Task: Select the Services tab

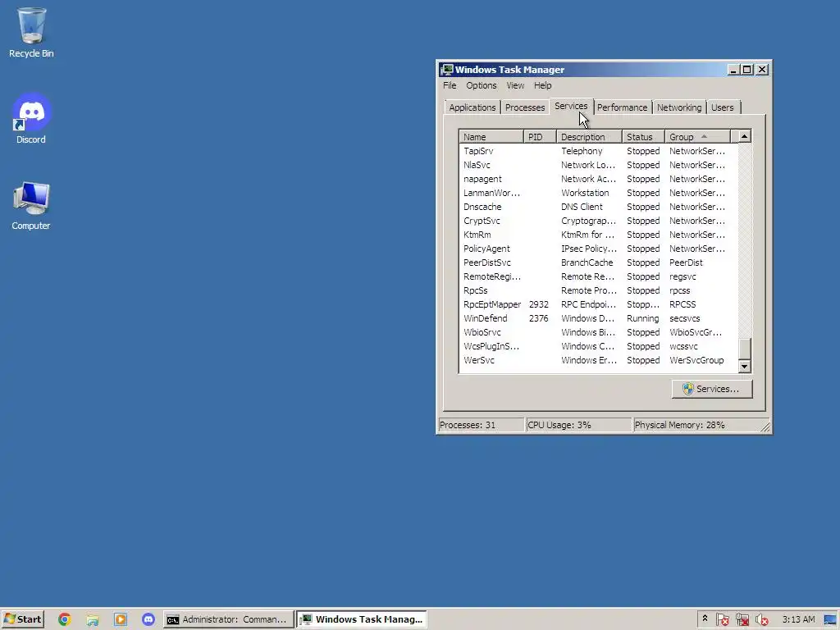Action: [x=571, y=106]
